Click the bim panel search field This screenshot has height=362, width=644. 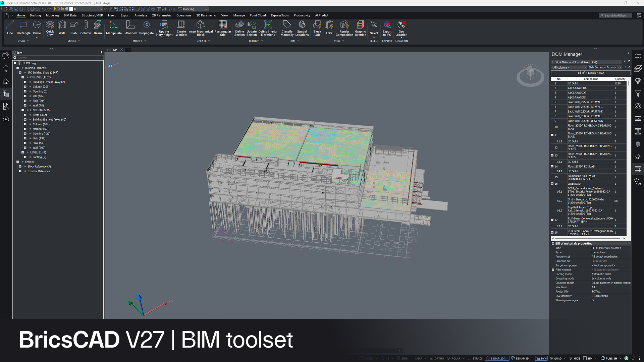click(58, 58)
